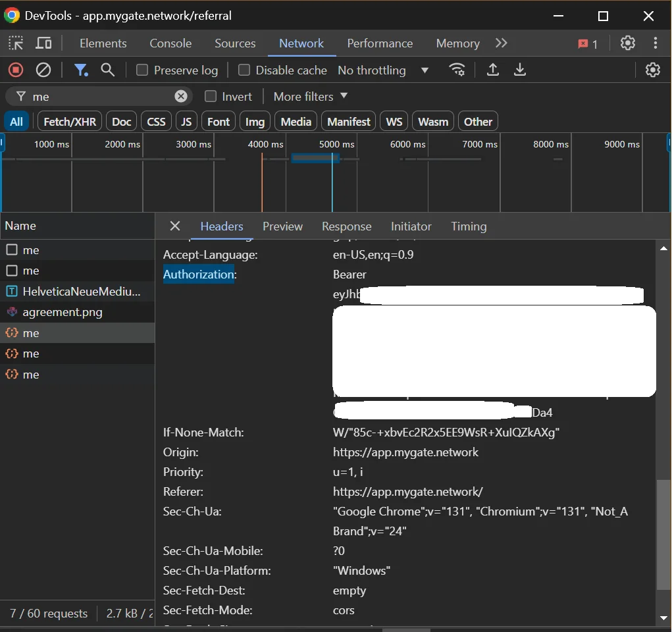Image resolution: width=672 pixels, height=632 pixels.
Task: Click the Origin header value
Action: pyautogui.click(x=405, y=452)
